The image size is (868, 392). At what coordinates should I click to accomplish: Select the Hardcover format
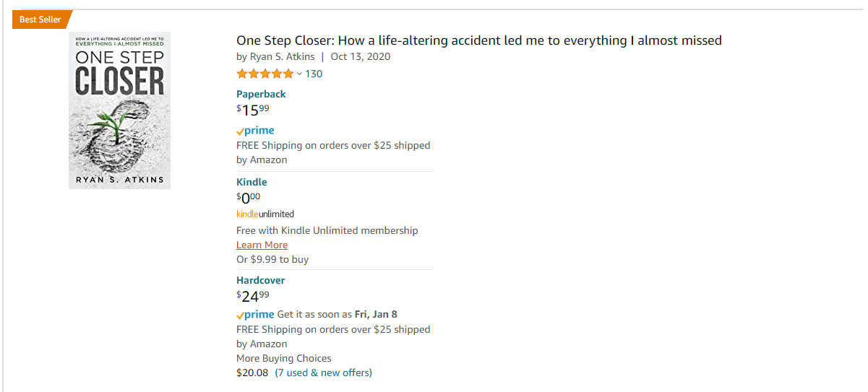click(261, 280)
